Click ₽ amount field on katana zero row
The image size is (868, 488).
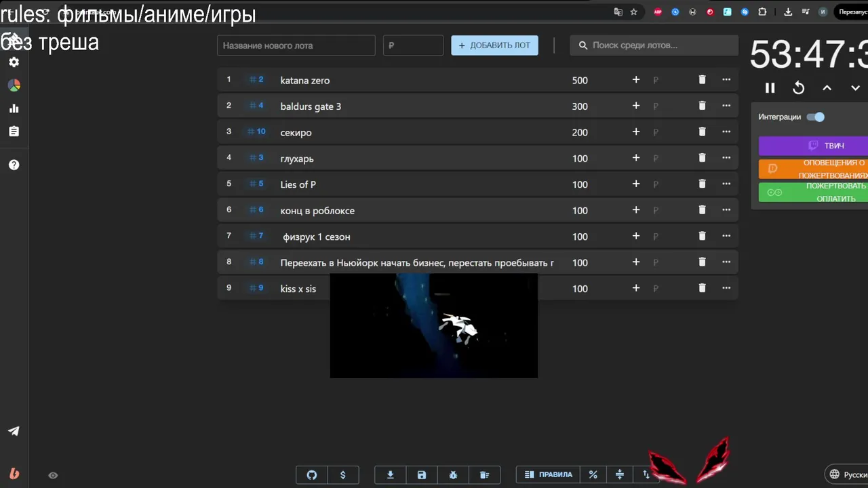[x=656, y=80]
